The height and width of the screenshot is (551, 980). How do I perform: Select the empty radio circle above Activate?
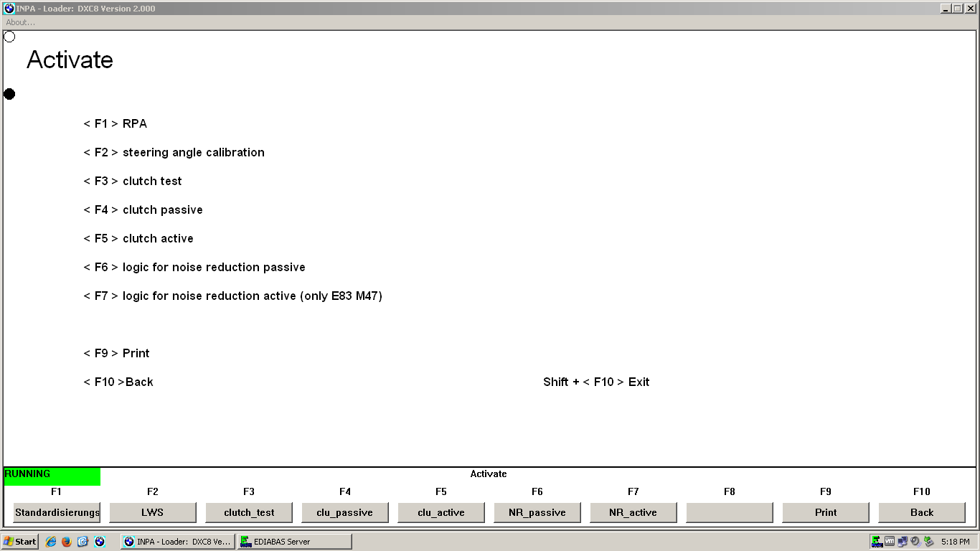(9, 37)
